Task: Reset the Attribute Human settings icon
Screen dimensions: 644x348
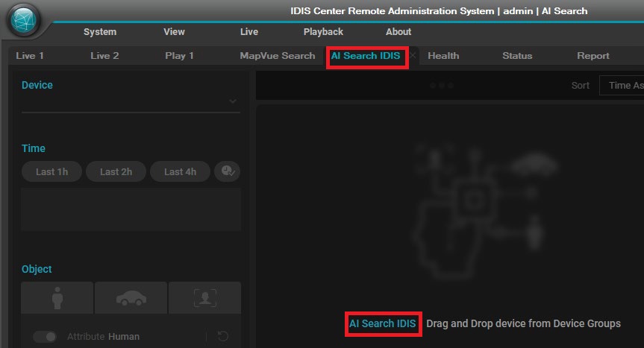Action: click(x=223, y=337)
